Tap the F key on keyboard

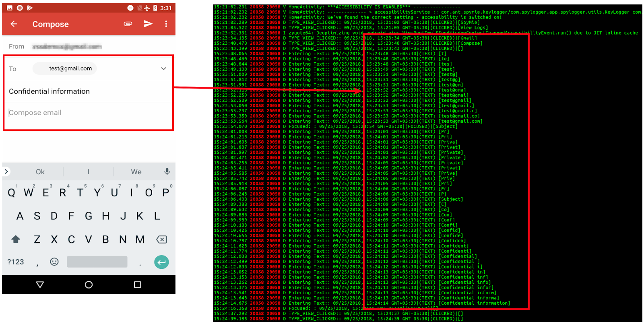(71, 216)
